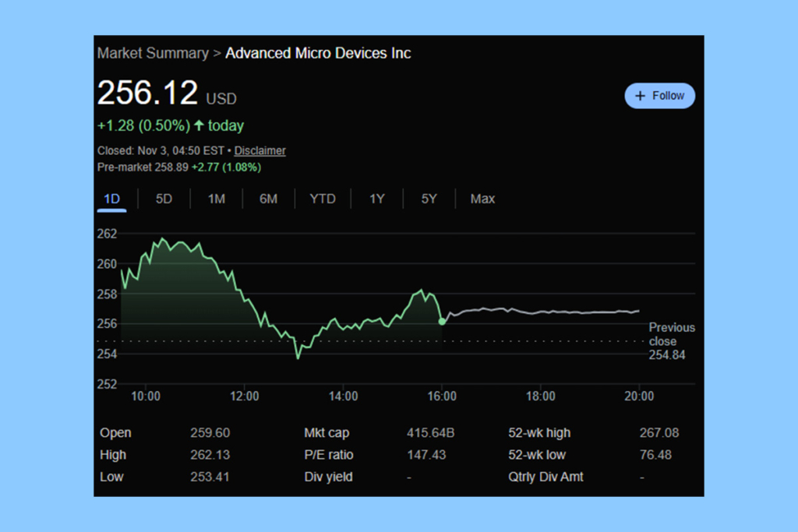Image resolution: width=798 pixels, height=532 pixels.
Task: Open the 6M chart range
Action: [x=268, y=199]
